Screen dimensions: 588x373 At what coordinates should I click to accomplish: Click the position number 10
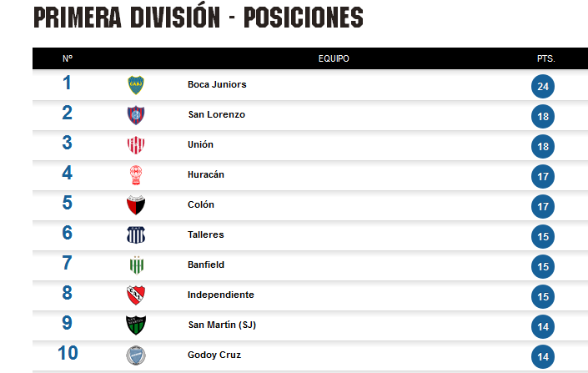(68, 353)
